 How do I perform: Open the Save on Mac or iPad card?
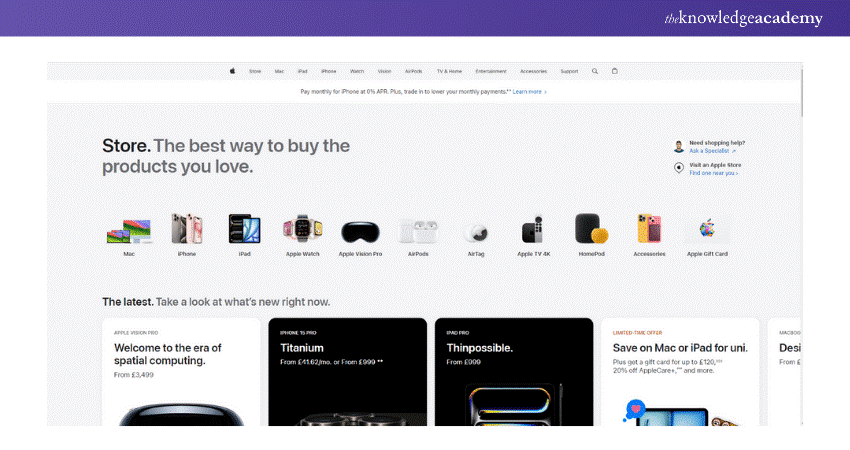[x=679, y=372]
